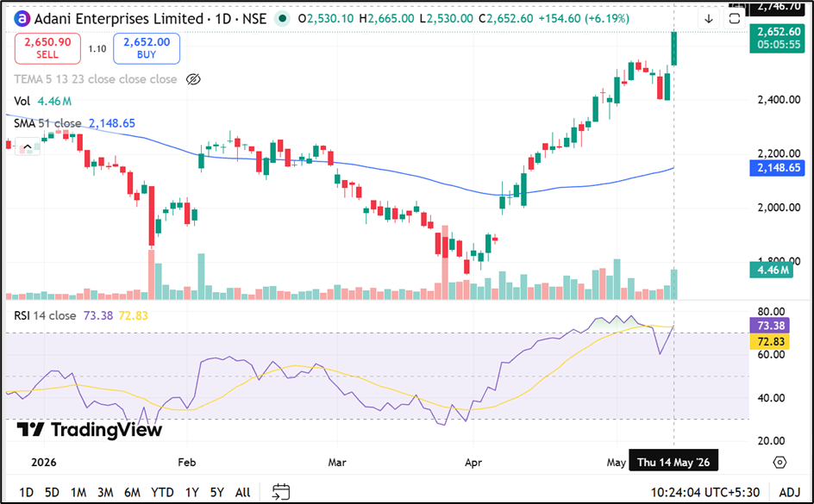Screen dimensions: 814x504
Task: Collapse the indicator legend with the chevron
Action: 28,147
